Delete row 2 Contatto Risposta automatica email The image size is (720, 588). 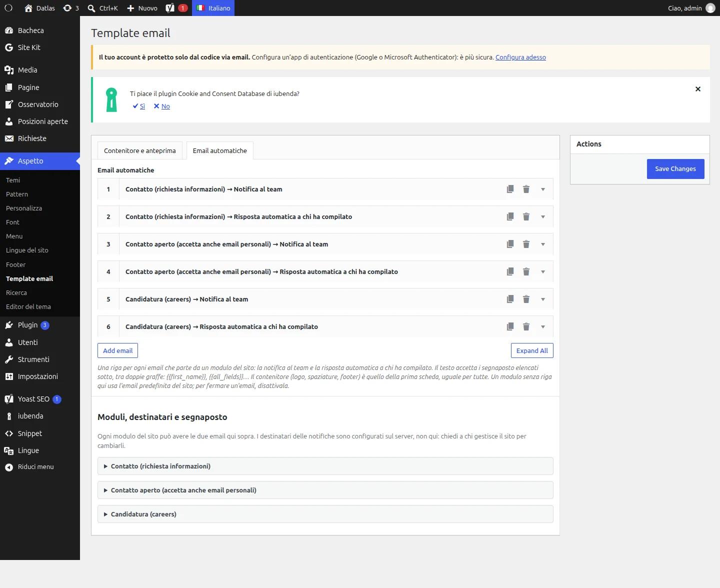click(x=526, y=216)
